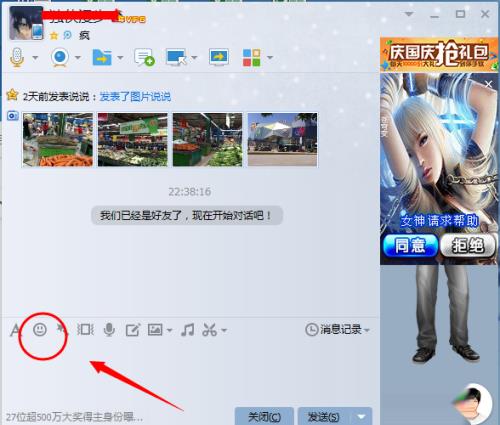Click own avatar at bottom right corner
This screenshot has height=425, width=500.
[473, 404]
